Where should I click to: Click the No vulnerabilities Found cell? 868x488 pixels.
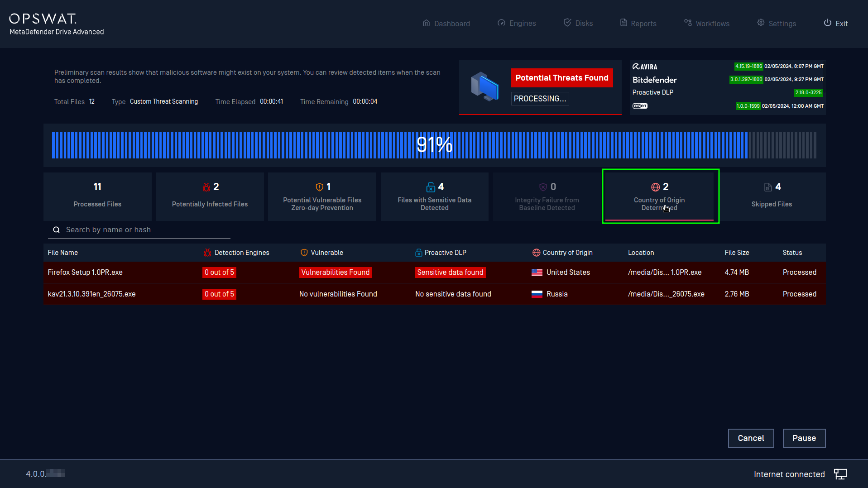(338, 294)
